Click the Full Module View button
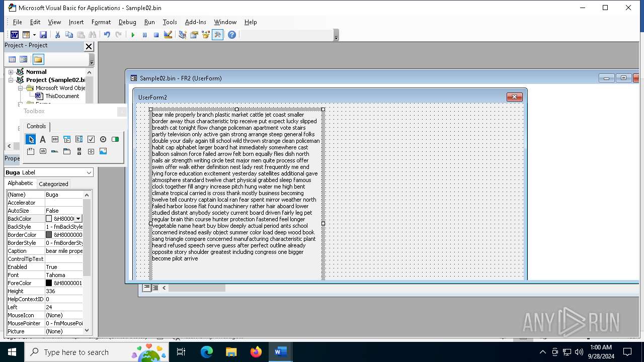Screen dimensions: 644x362 click(155, 288)
